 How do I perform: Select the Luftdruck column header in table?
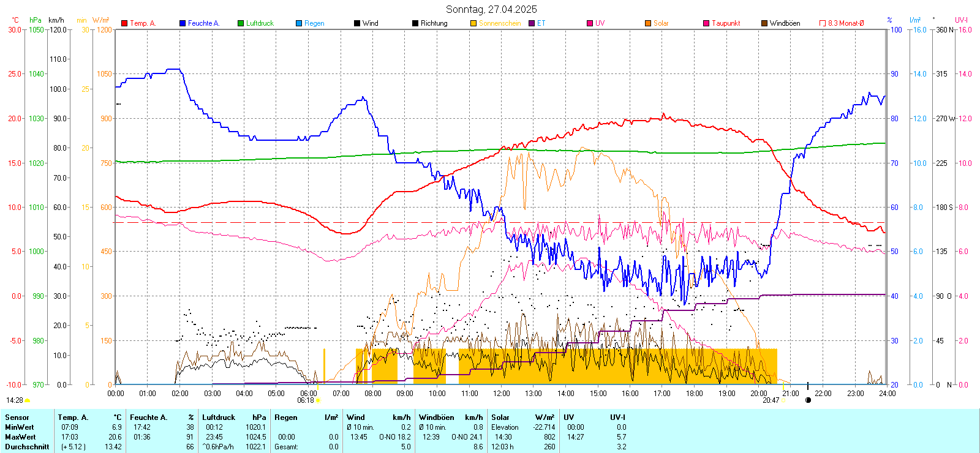219,417
